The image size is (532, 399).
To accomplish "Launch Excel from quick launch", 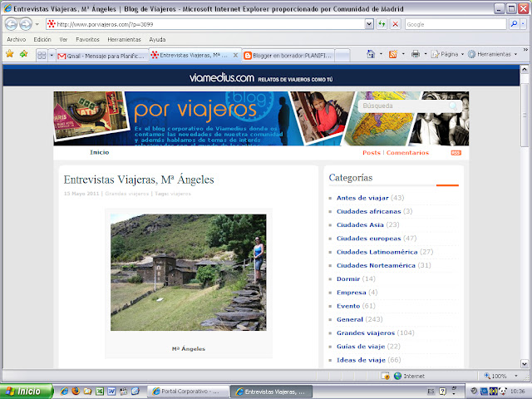I will [x=100, y=392].
